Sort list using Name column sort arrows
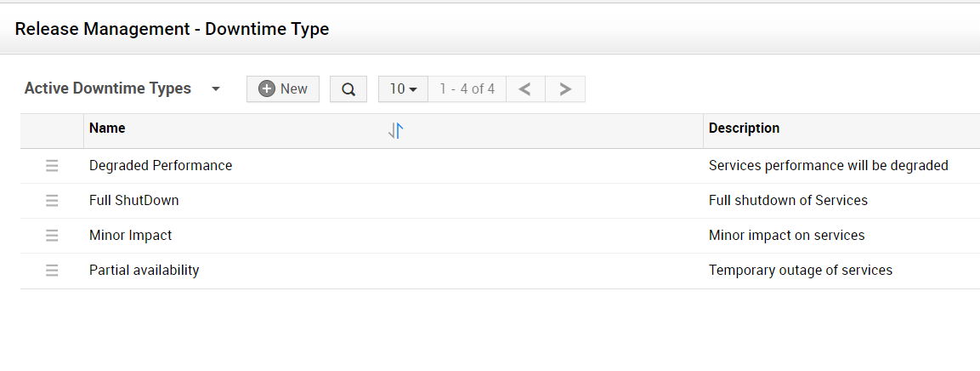 click(x=395, y=130)
